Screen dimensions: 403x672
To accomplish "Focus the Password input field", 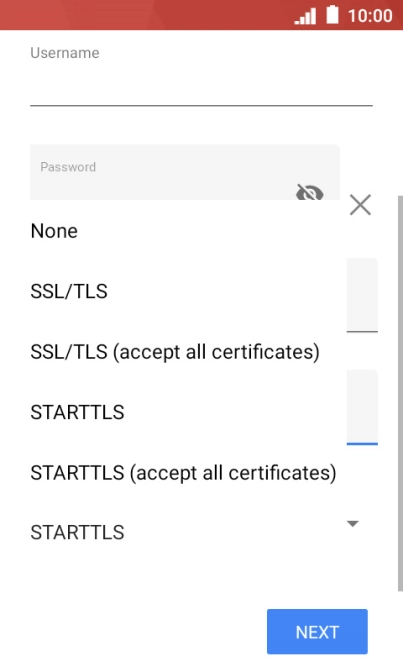I will 185,172.
